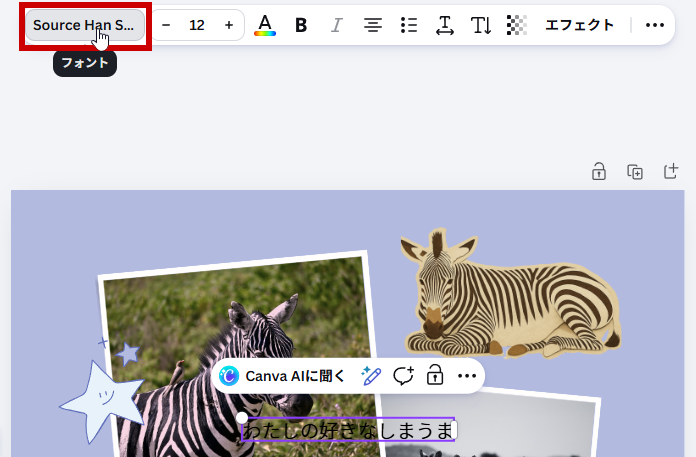
Task: Duplicate the page
Action: tap(635, 172)
